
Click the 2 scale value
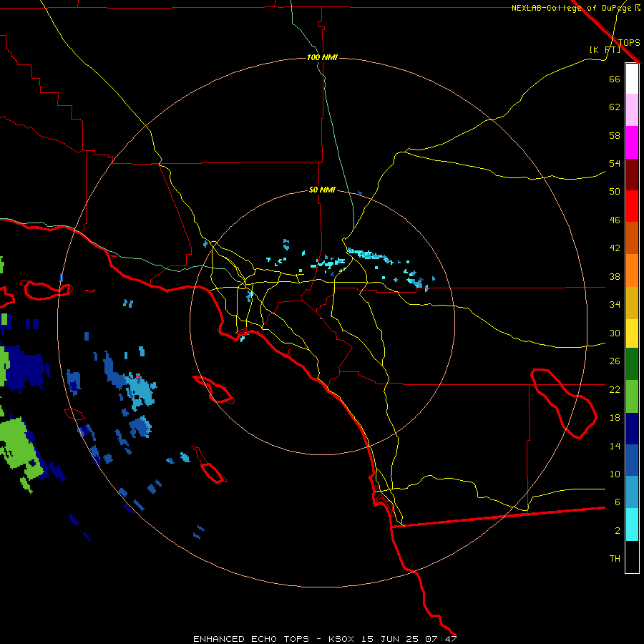tap(618, 531)
